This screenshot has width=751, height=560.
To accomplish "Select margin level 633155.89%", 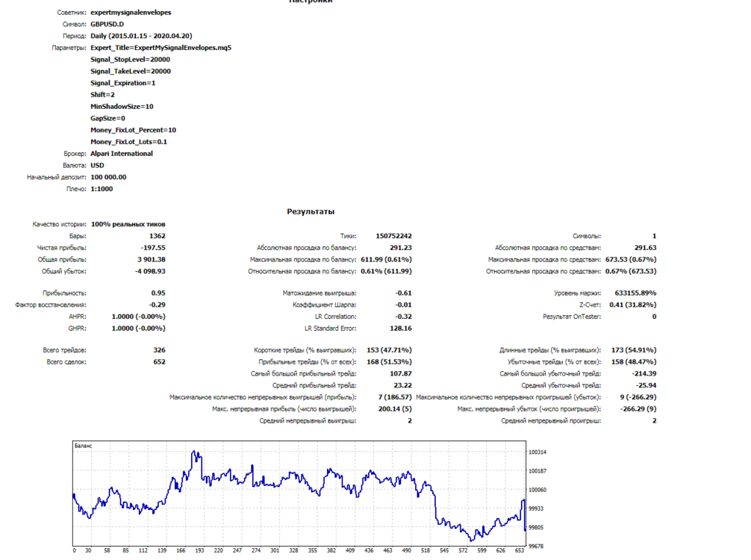I will (x=635, y=293).
